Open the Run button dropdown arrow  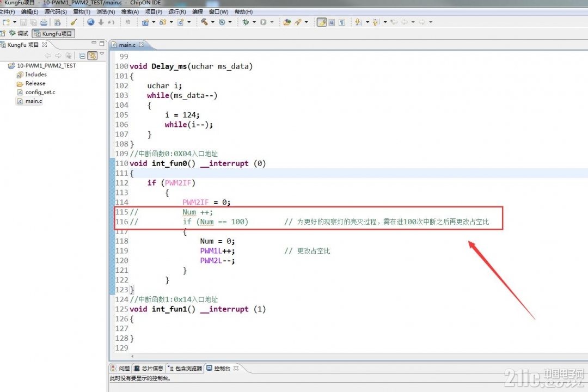coord(272,22)
